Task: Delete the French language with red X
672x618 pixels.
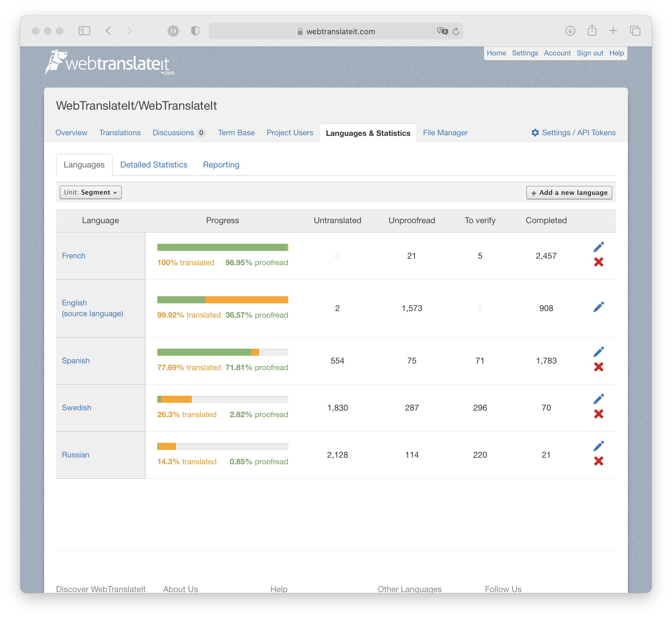Action: (x=598, y=262)
